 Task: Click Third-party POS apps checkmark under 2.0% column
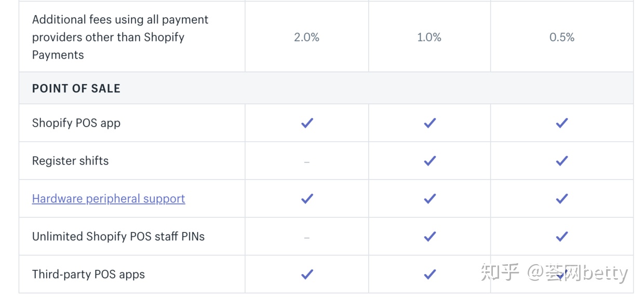pyautogui.click(x=307, y=274)
